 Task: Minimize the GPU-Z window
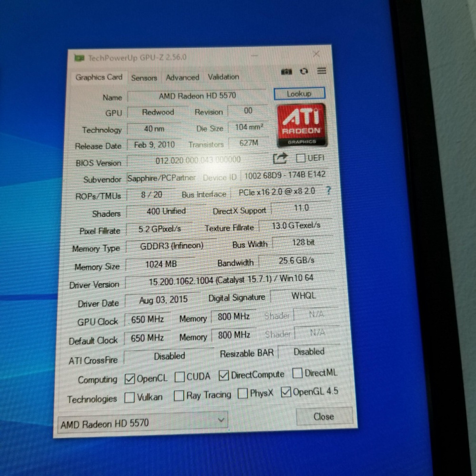[254, 56]
